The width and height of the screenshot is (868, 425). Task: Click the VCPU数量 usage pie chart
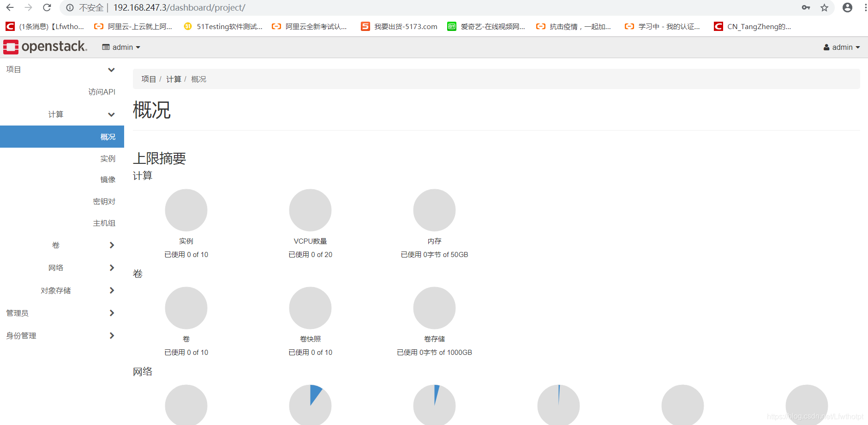[310, 210]
